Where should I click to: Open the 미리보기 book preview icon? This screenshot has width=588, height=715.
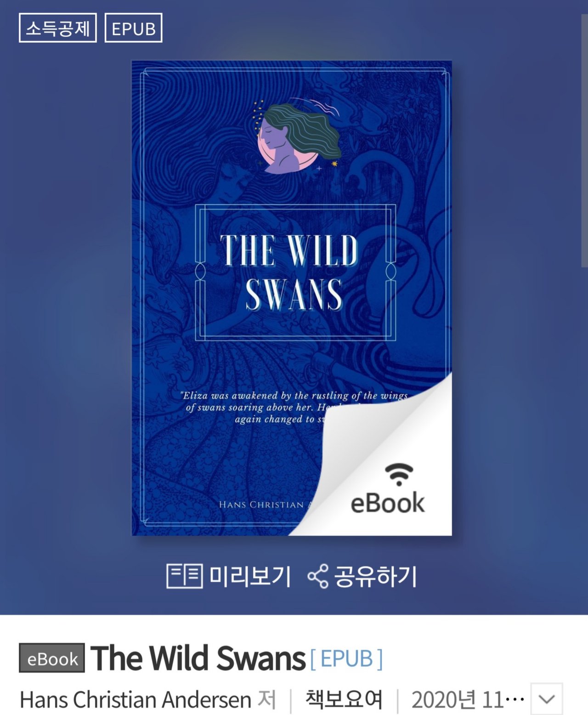point(184,575)
